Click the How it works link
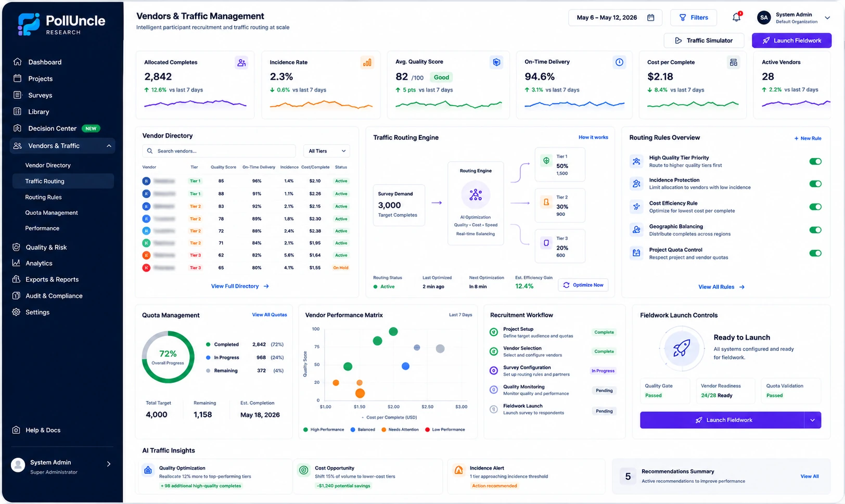This screenshot has height=504, width=845. coord(593,137)
